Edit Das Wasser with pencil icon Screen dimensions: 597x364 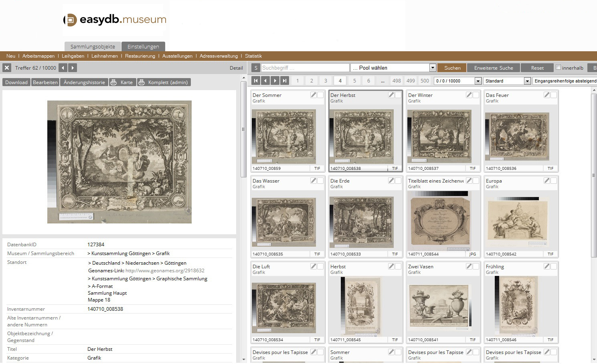pyautogui.click(x=314, y=181)
